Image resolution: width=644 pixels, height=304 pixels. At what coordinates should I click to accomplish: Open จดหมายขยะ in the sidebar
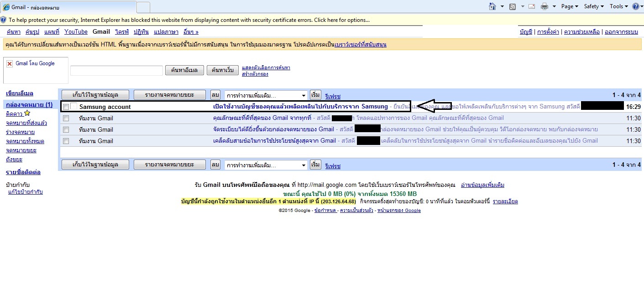click(21, 150)
